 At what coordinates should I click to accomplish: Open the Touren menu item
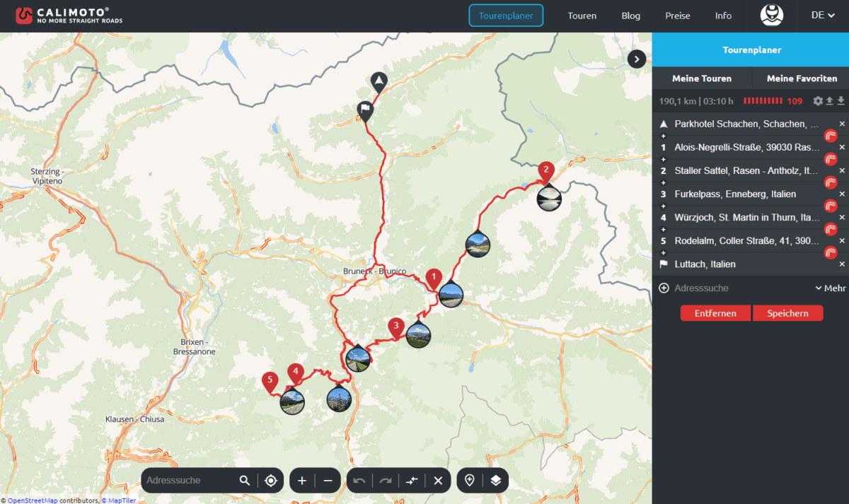pyautogui.click(x=582, y=15)
